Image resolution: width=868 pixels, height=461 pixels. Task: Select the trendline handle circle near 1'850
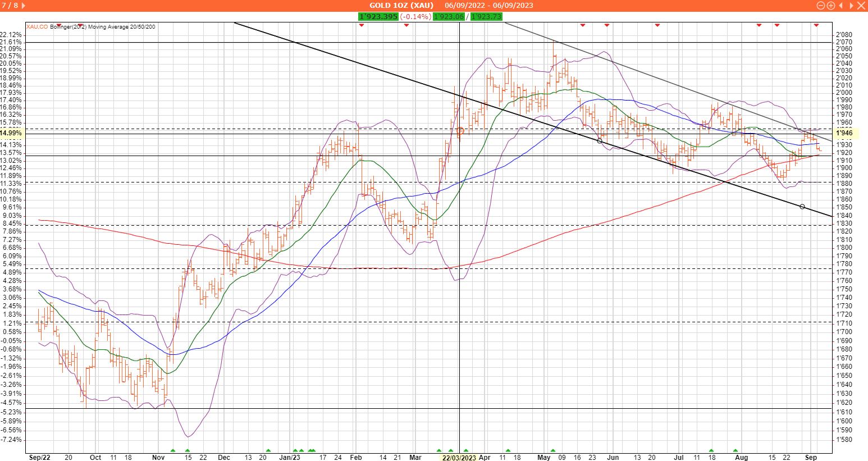(x=802, y=207)
